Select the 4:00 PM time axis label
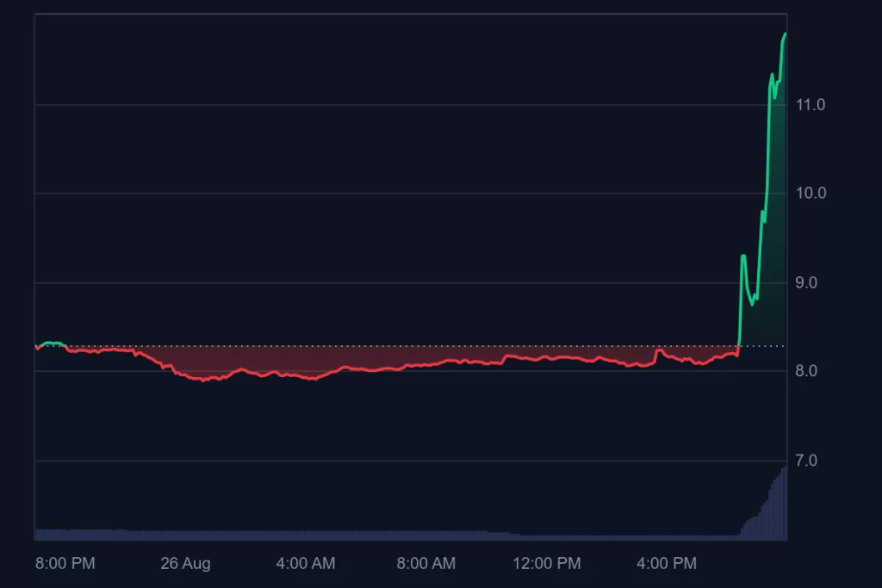Viewport: 882px width, 588px height. [668, 564]
